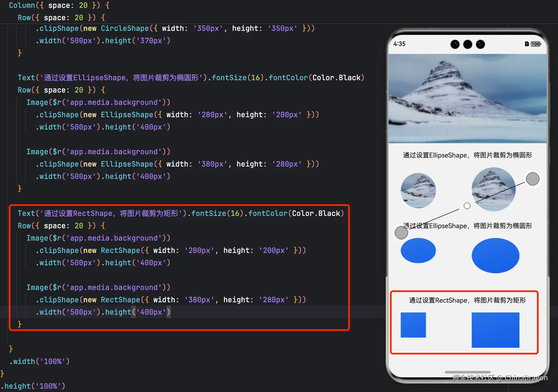Click the battery 100 icon in phone status bar
Screen dimensions: 558x392
tap(536, 44)
